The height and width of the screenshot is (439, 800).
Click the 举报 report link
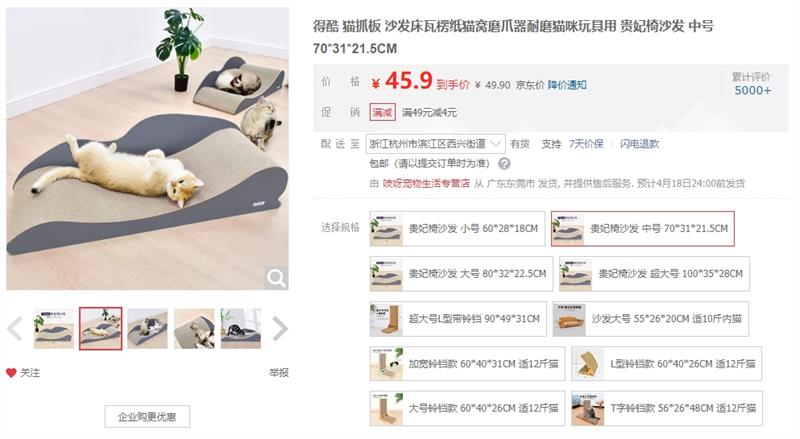[x=279, y=373]
